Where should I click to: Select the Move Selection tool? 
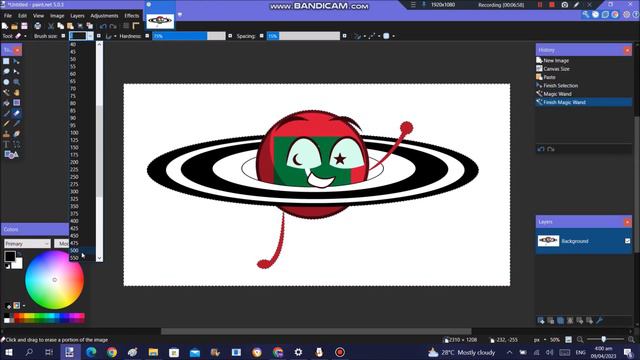tap(16, 71)
